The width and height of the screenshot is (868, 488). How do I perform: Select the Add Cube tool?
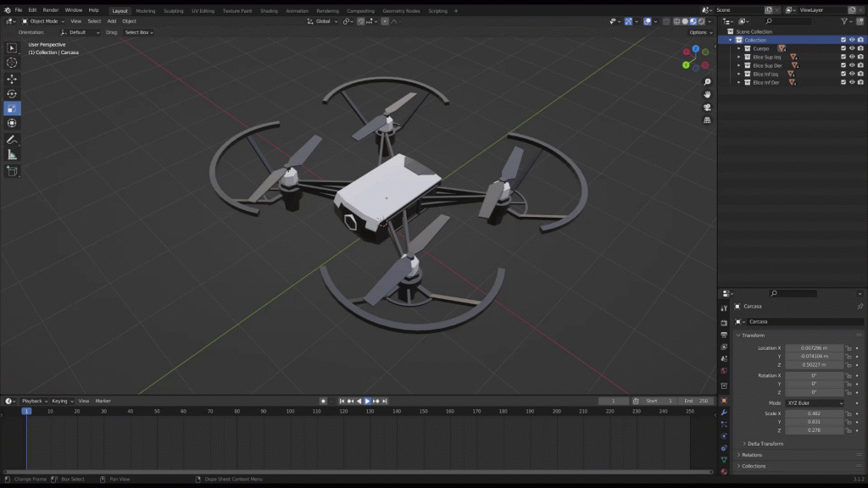click(12, 171)
